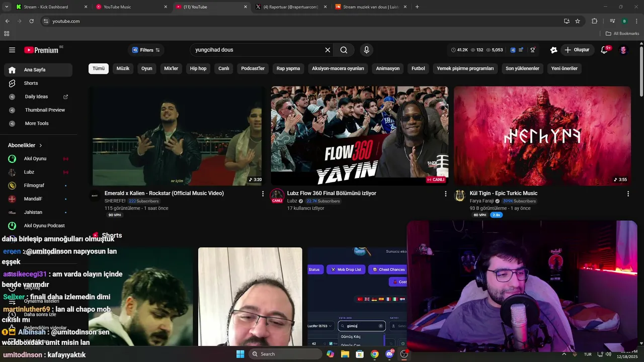Image resolution: width=644 pixels, height=362 pixels.
Task: Open the Chrome extensions puzzle icon
Action: coord(595,21)
